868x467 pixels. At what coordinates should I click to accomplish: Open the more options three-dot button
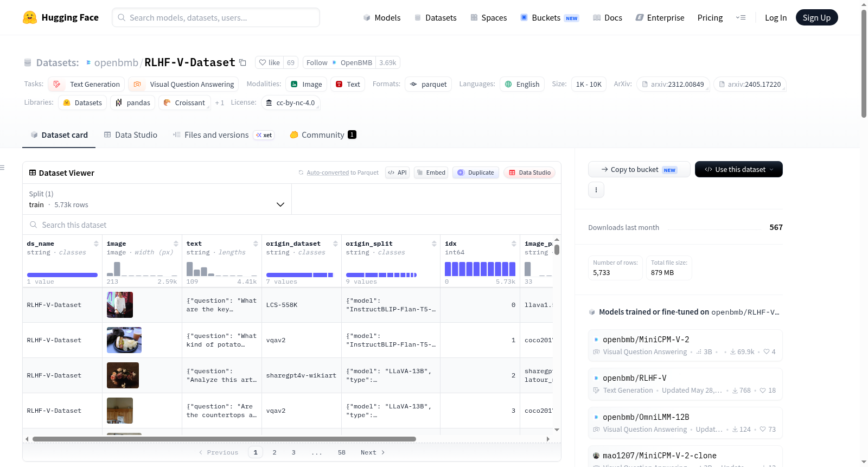tap(596, 190)
